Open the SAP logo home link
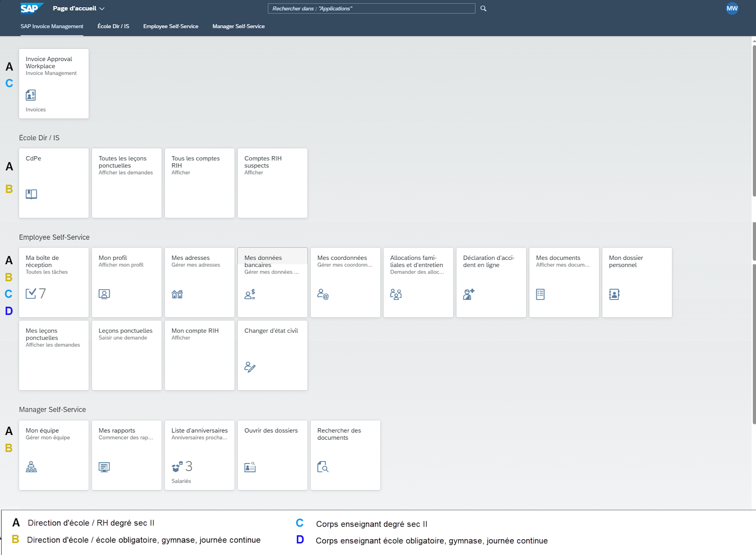 pyautogui.click(x=30, y=8)
